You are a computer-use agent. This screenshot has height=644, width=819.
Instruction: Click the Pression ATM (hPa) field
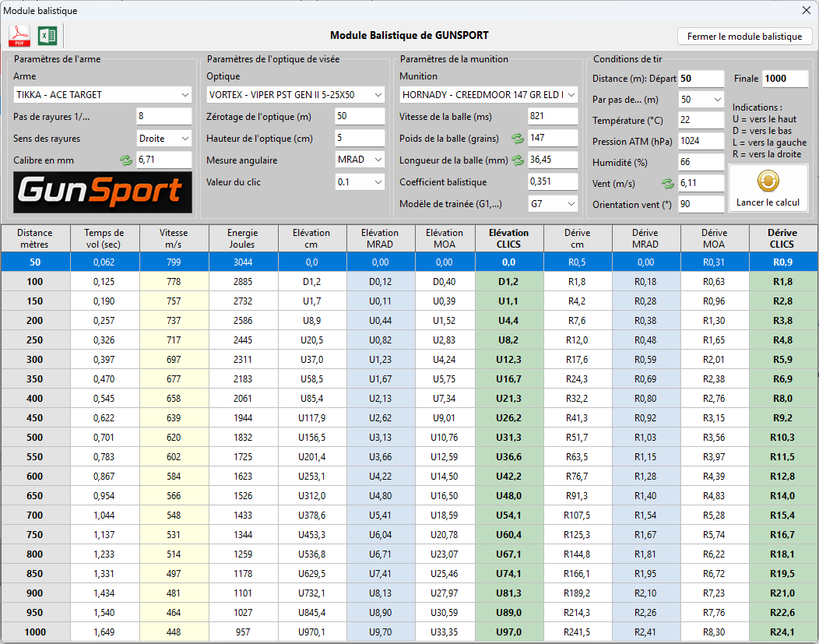point(701,141)
